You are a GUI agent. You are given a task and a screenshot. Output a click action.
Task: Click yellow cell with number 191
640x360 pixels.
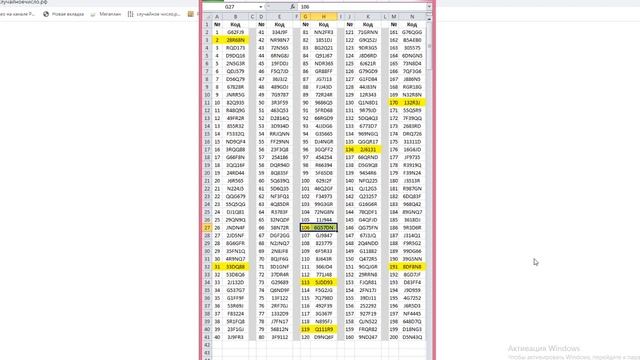point(393,267)
